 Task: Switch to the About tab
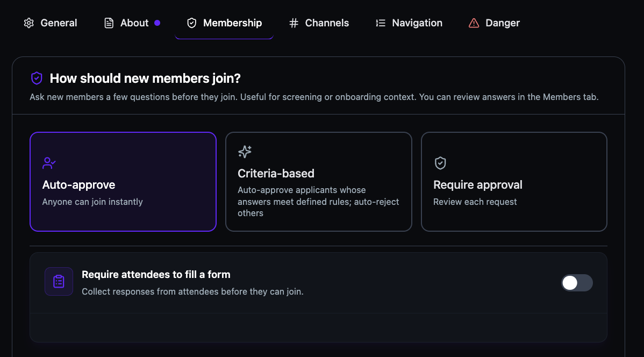(132, 23)
